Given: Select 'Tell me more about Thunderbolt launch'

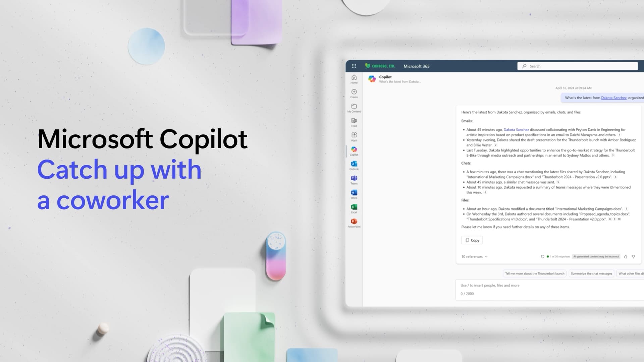Looking at the screenshot, I should (x=534, y=273).
